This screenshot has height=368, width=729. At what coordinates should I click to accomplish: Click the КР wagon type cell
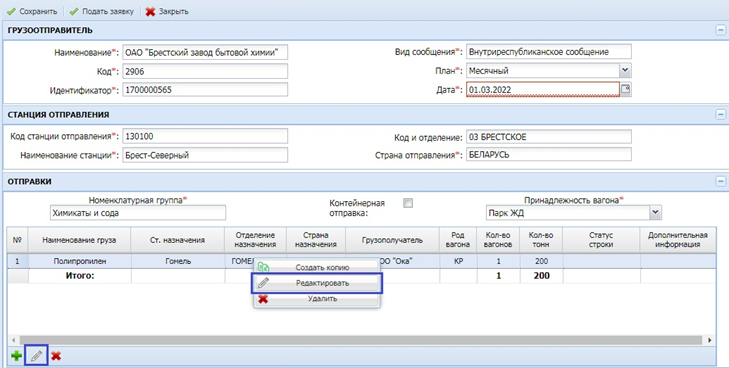tap(458, 261)
